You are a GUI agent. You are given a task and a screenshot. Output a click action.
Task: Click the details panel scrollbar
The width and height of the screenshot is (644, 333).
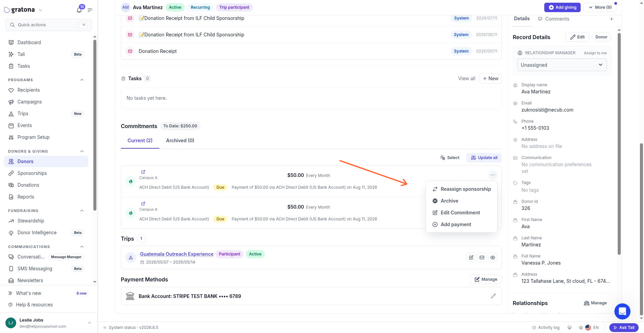tap(619, 143)
